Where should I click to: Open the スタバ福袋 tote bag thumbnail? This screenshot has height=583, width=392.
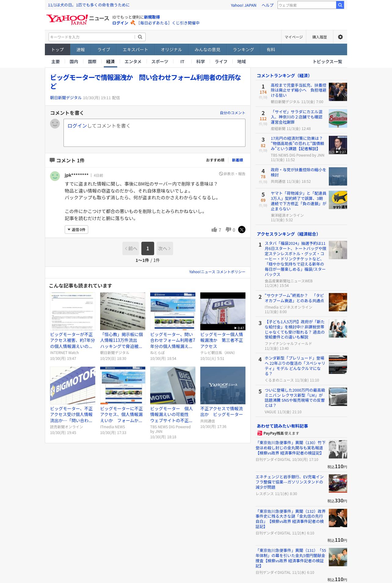(338, 250)
